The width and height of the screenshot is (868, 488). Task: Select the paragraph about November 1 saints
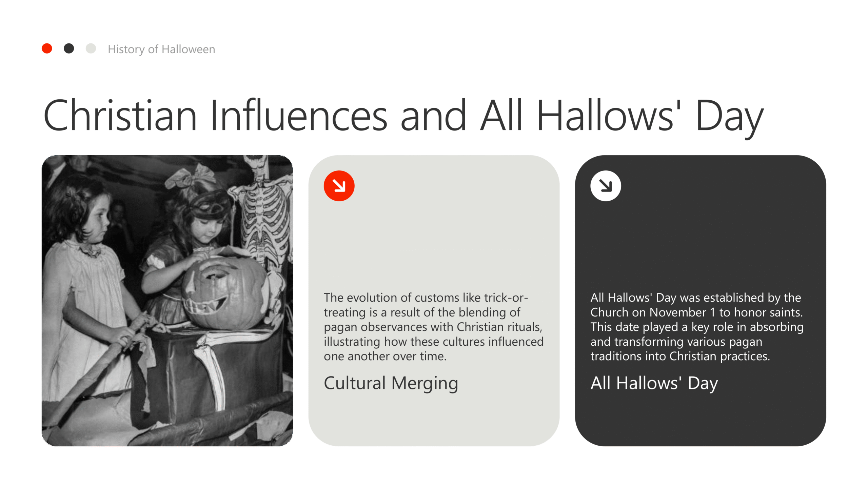tap(697, 327)
